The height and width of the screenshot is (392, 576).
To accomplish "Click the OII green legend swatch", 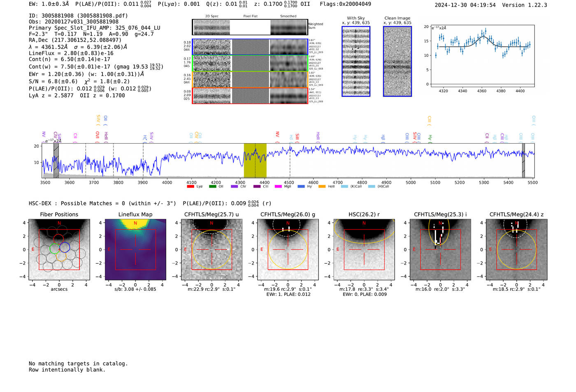I will pyautogui.click(x=212, y=186).
